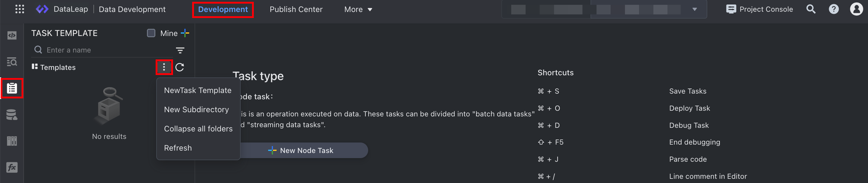The height and width of the screenshot is (183, 868).
Task: Open the help question mark icon
Action: coord(834,9)
